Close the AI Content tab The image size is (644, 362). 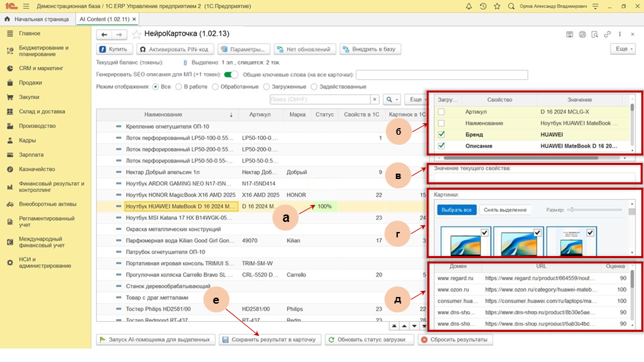(x=134, y=19)
